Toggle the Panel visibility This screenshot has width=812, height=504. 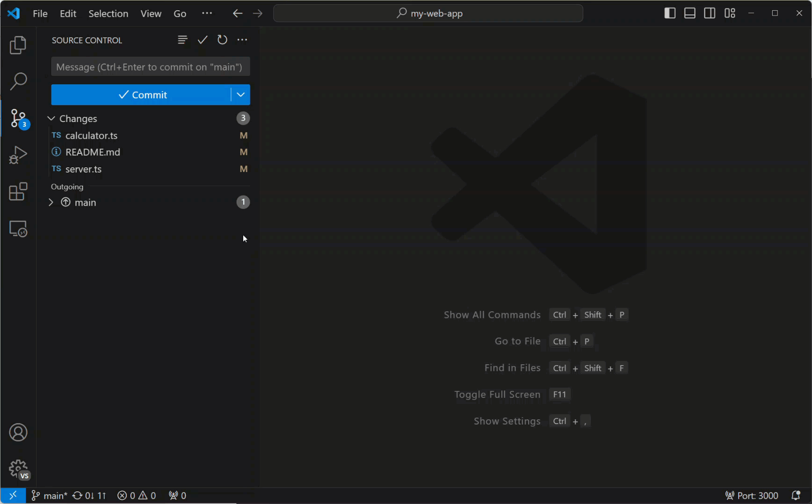point(689,13)
